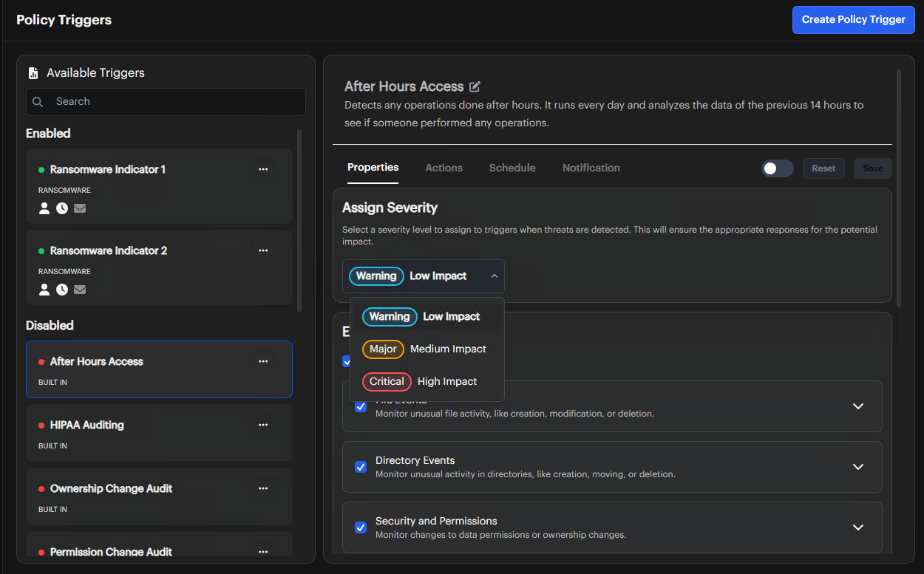This screenshot has width=924, height=574.
Task: Click the details panel vertical scrollbar
Action: click(899, 188)
